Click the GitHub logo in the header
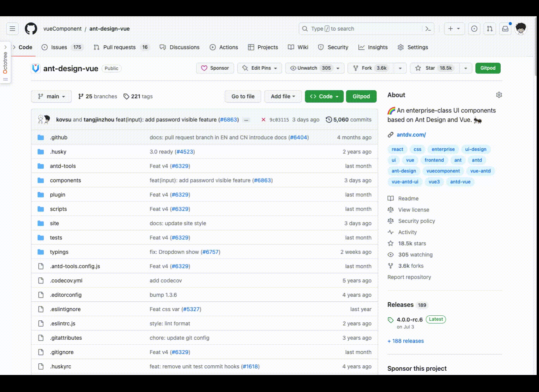Screen dimensions: 539x392 point(31,28)
